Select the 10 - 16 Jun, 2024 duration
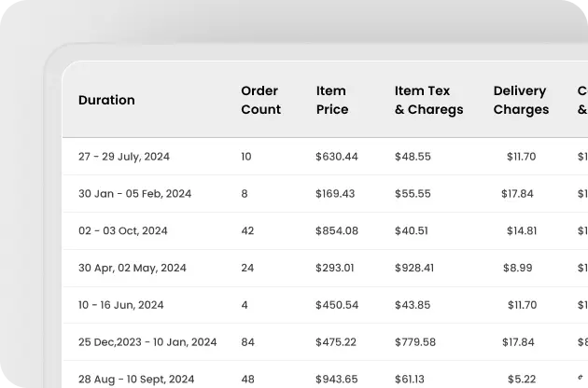 (121, 305)
